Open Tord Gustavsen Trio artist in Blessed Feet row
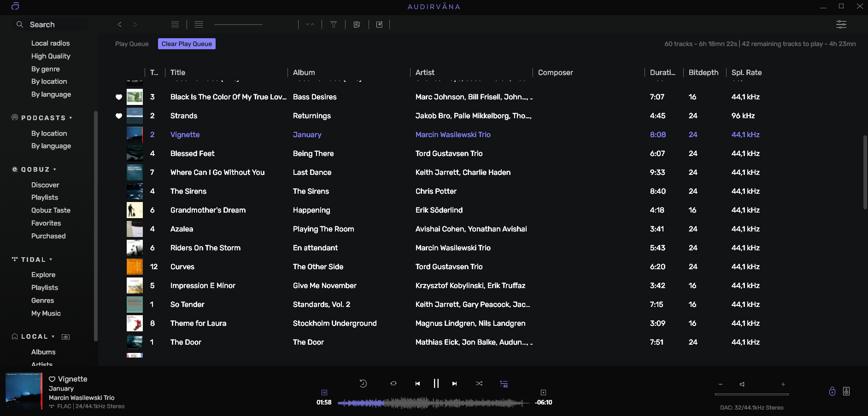The height and width of the screenshot is (416, 868). point(449,154)
